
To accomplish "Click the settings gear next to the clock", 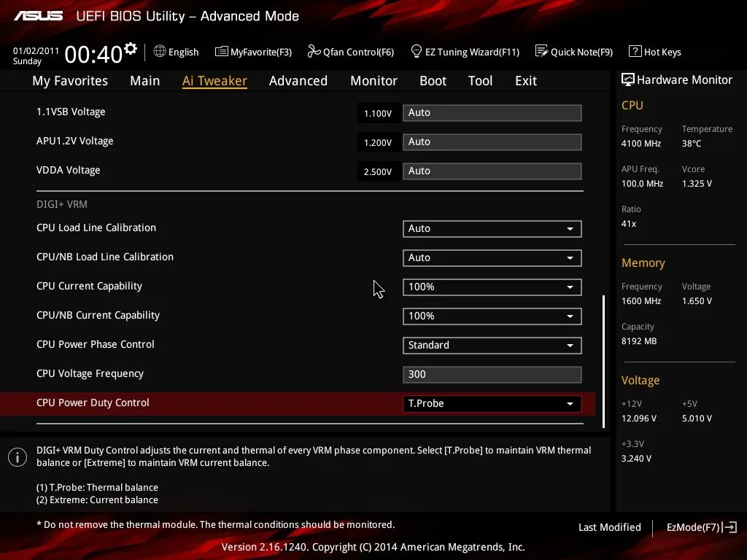I will [x=131, y=48].
